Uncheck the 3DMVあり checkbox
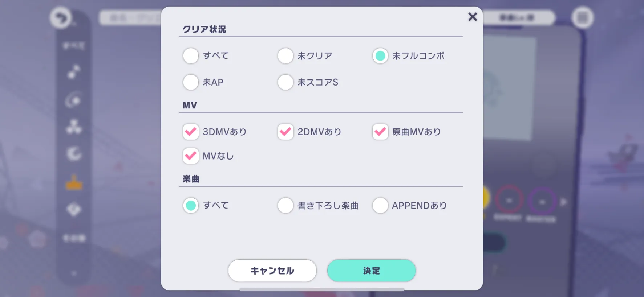The width and height of the screenshot is (644, 297). pyautogui.click(x=191, y=132)
